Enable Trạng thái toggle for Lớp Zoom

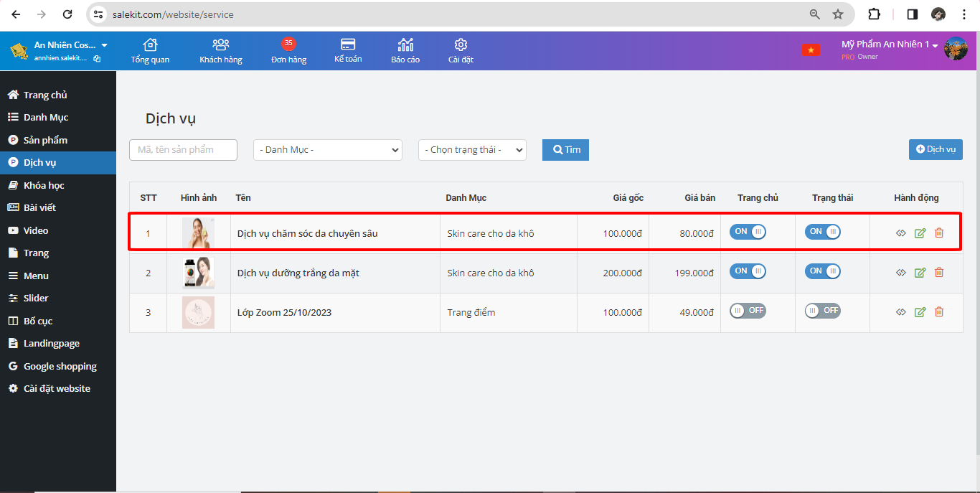click(x=822, y=311)
